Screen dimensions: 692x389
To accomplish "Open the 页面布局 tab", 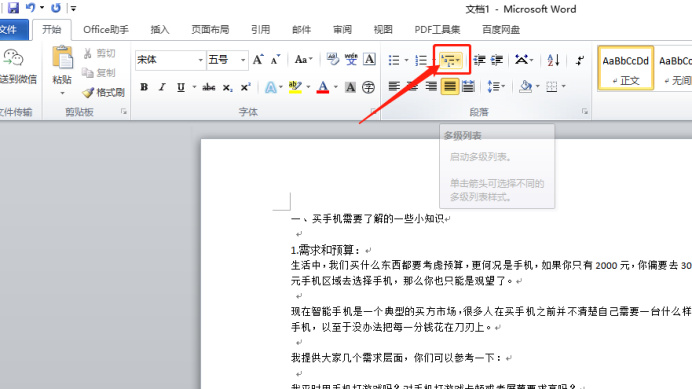I will click(210, 30).
